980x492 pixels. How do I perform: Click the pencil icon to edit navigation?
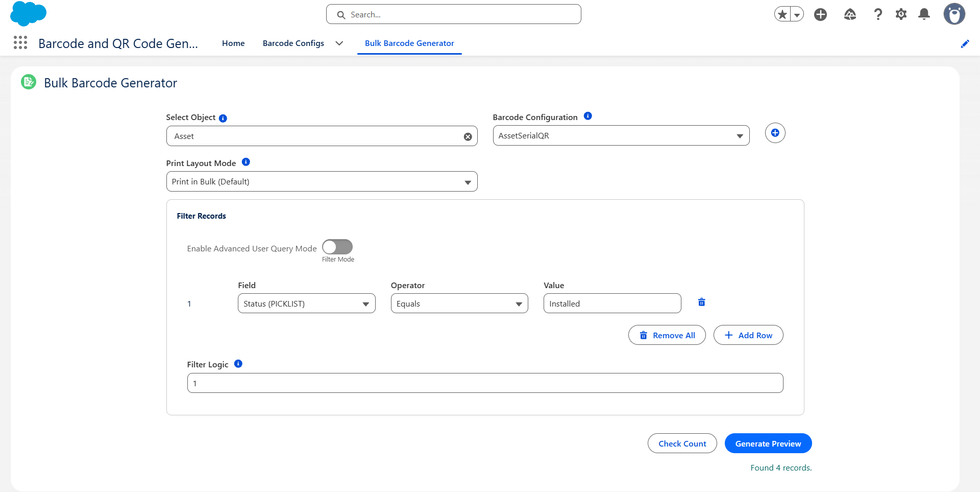pos(965,44)
